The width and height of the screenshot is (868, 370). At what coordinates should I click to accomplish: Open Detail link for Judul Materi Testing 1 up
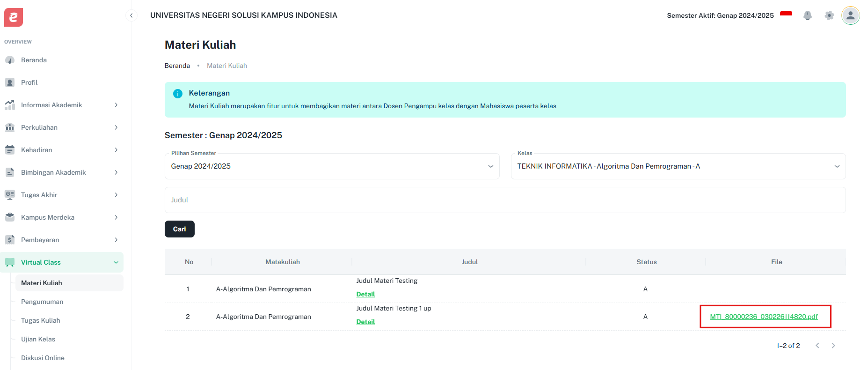pyautogui.click(x=365, y=322)
